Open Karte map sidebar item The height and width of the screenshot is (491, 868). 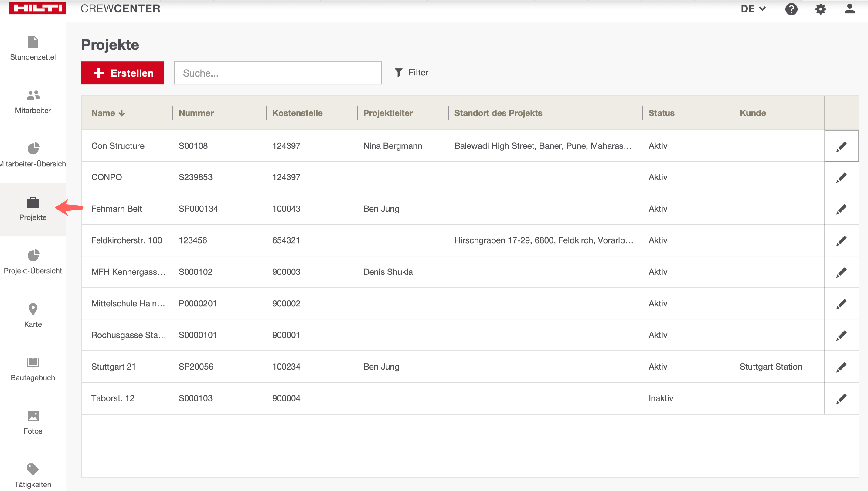33,315
